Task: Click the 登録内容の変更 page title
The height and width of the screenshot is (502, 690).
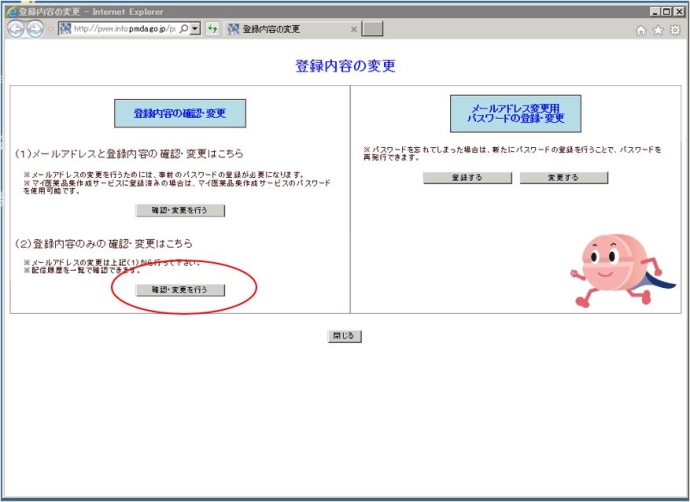Action: pos(345,66)
